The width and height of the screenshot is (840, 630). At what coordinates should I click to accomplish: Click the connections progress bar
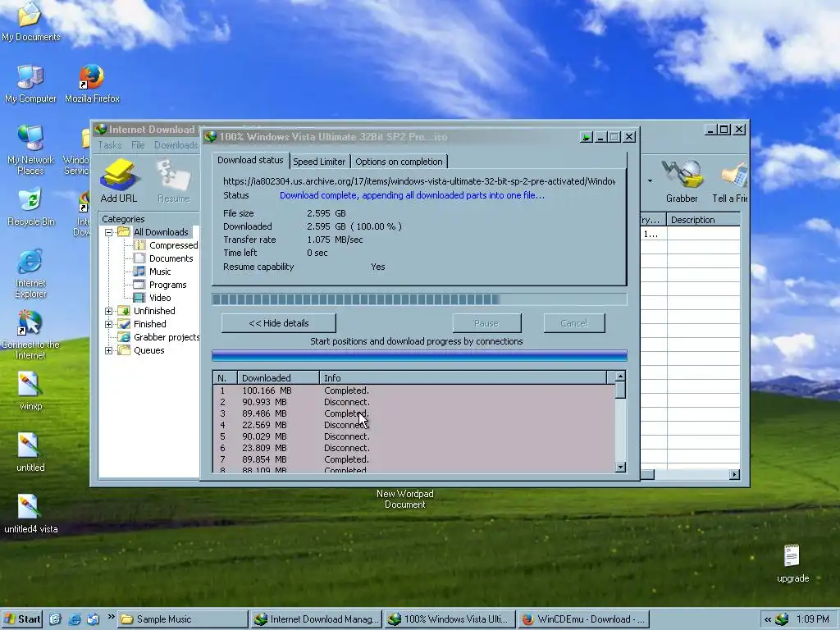point(419,355)
